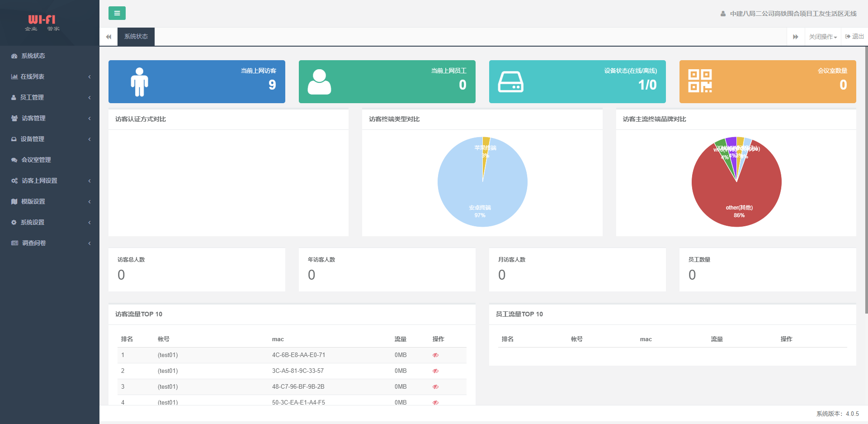This screenshot has height=424, width=868.
Task: Click the (test01) account in rank 1 row
Action: click(168, 355)
